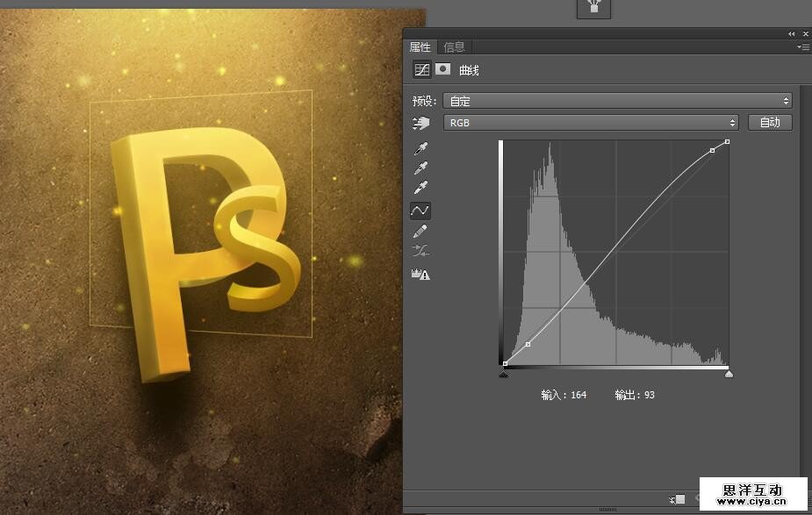The width and height of the screenshot is (812, 515).
Task: Select the gray point eyedropper
Action: tap(420, 168)
